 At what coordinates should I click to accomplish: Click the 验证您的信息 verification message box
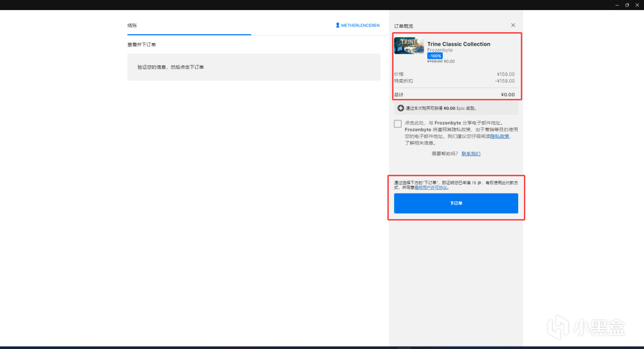tap(254, 67)
